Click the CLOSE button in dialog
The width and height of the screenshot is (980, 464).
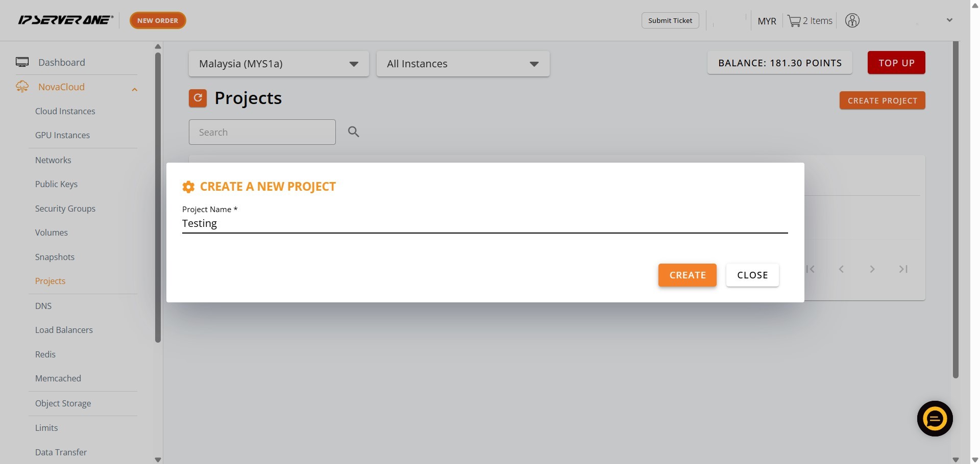click(x=752, y=275)
